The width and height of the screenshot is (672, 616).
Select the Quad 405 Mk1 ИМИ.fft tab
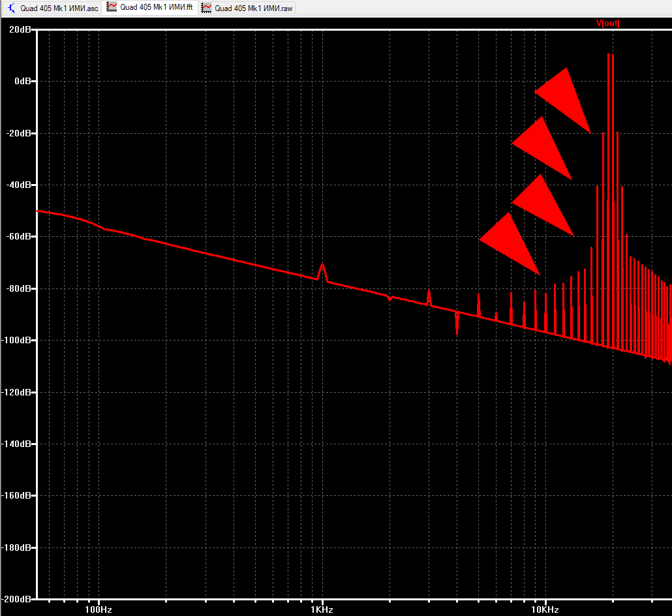pyautogui.click(x=150, y=7)
